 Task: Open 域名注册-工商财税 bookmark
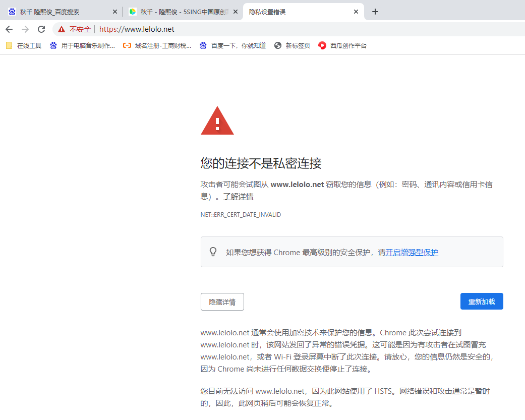tap(157, 45)
